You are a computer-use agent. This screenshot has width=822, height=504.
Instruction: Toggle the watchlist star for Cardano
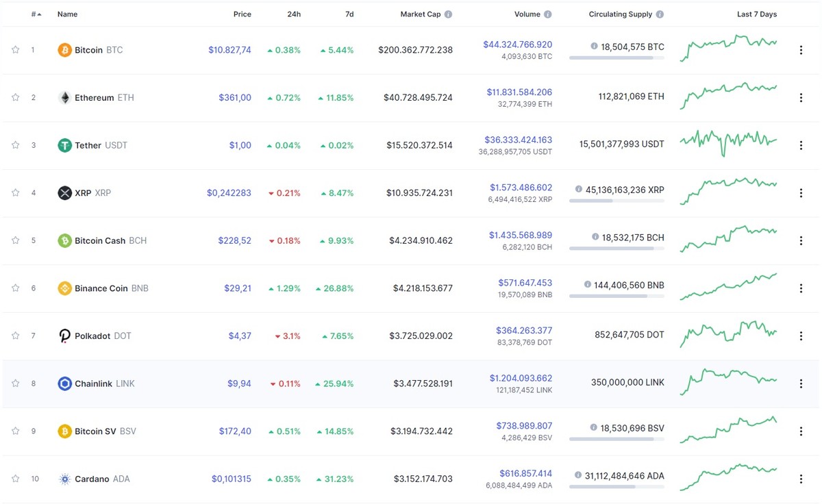pyautogui.click(x=15, y=479)
